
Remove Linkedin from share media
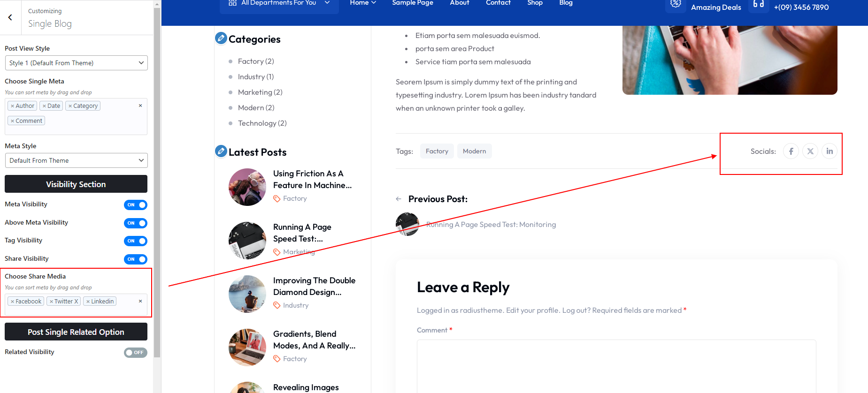pyautogui.click(x=88, y=302)
